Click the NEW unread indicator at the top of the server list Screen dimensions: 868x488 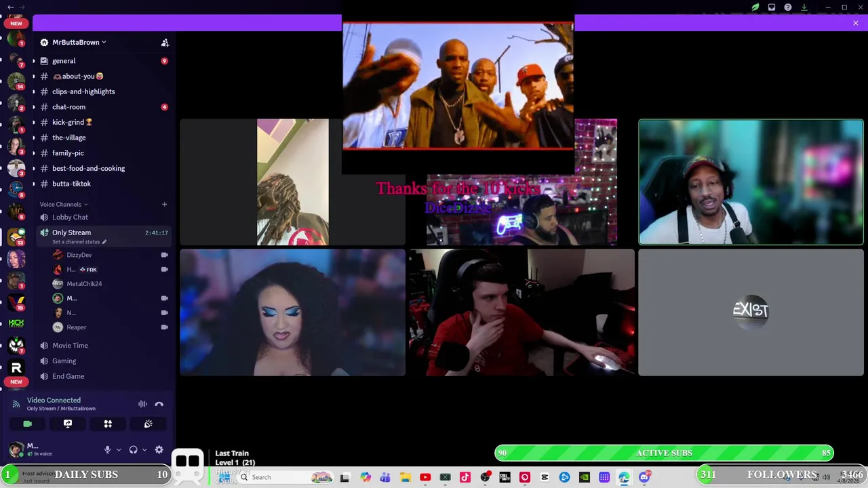(x=16, y=23)
